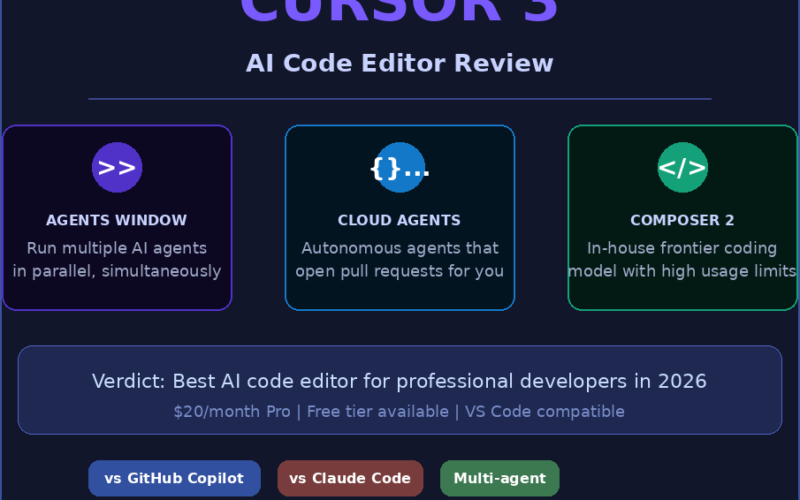
Task: Click the CURSOR 3 title
Action: pos(399,11)
